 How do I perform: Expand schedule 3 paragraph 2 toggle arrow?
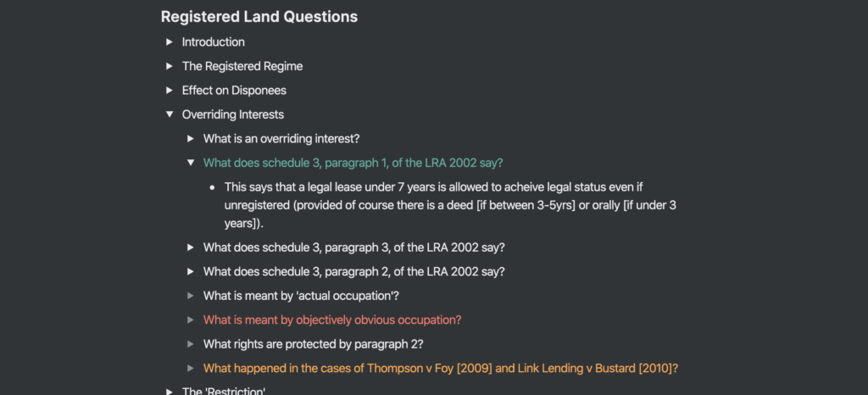(x=191, y=271)
